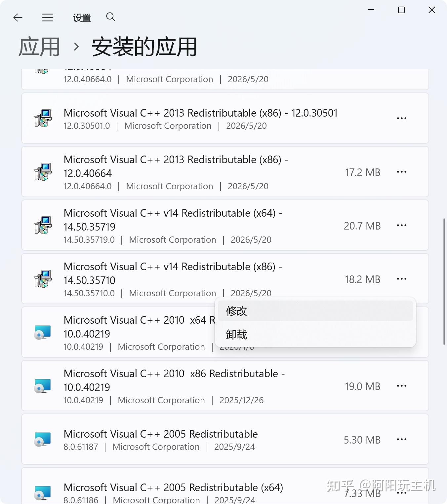Select the title ending in 12.0.30501
The image size is (447, 504).
pos(201,113)
